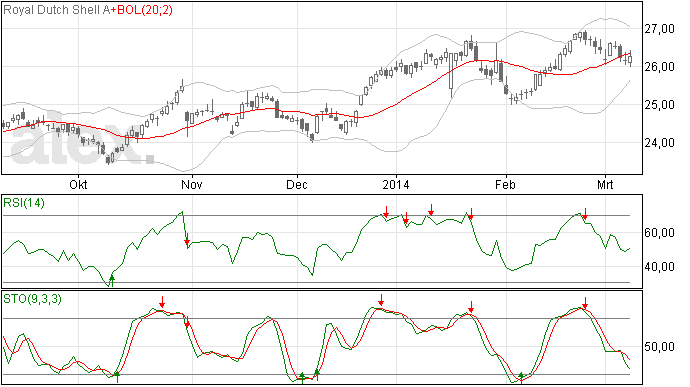Click the Royal Dutch Shell A chart title

(57, 10)
